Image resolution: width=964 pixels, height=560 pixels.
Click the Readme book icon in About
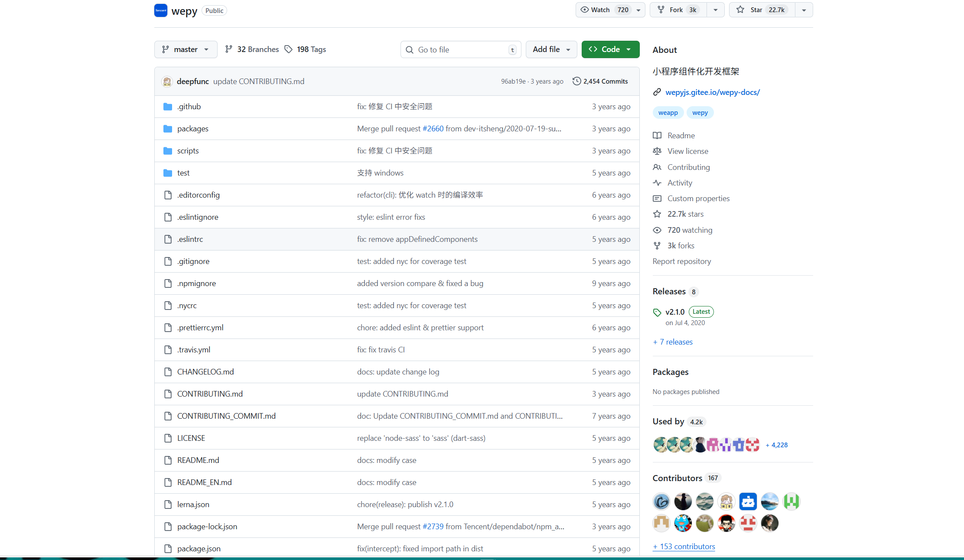tap(657, 135)
